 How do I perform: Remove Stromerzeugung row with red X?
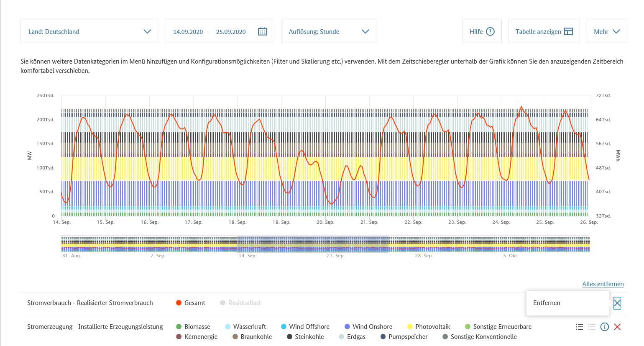[617, 327]
